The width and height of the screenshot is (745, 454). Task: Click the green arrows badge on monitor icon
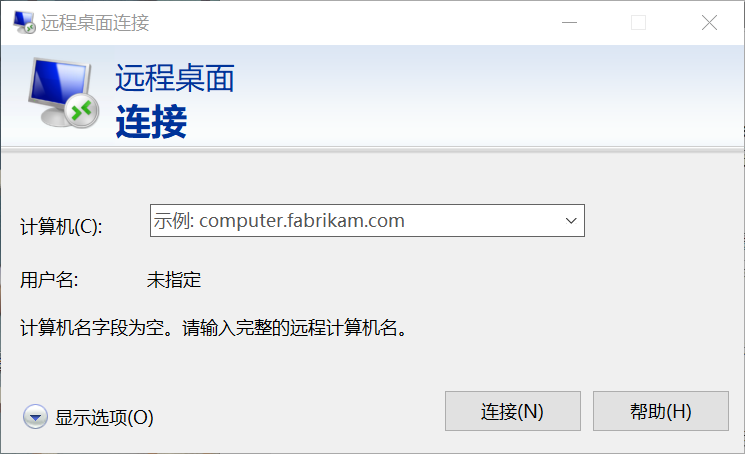[82, 111]
